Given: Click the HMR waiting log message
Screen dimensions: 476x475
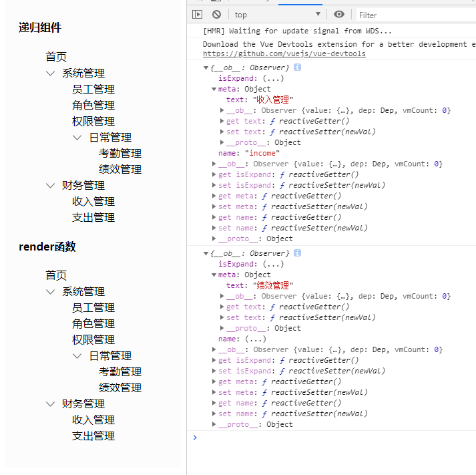Looking at the screenshot, I should pyautogui.click(x=297, y=31).
